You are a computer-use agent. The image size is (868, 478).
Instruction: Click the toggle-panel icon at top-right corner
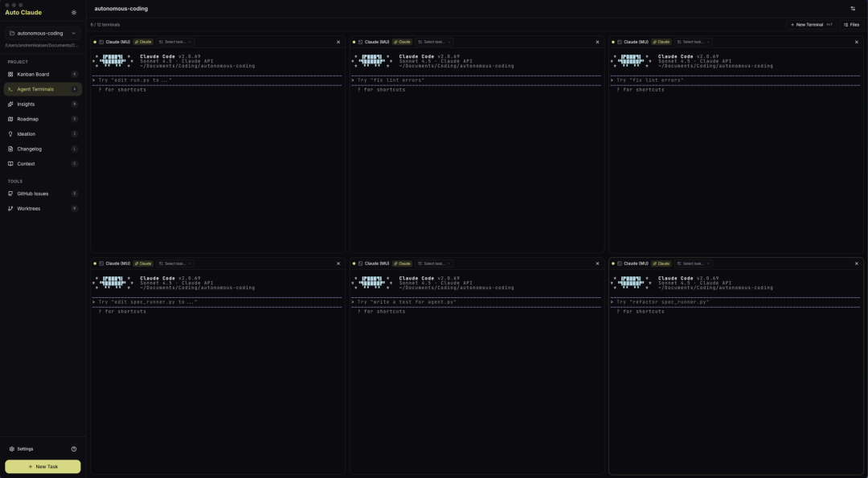[x=853, y=8]
